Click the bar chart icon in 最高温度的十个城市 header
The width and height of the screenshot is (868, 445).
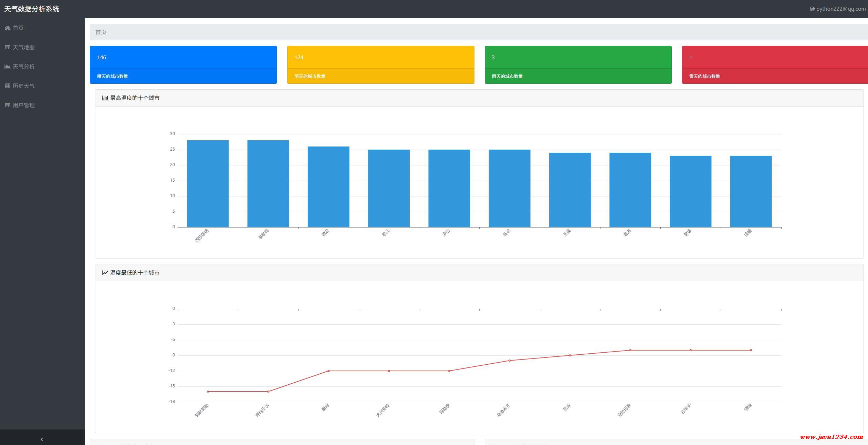(105, 98)
